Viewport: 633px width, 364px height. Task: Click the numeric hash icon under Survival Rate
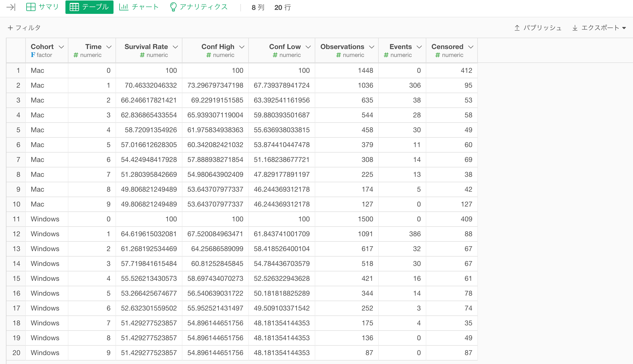click(x=142, y=55)
